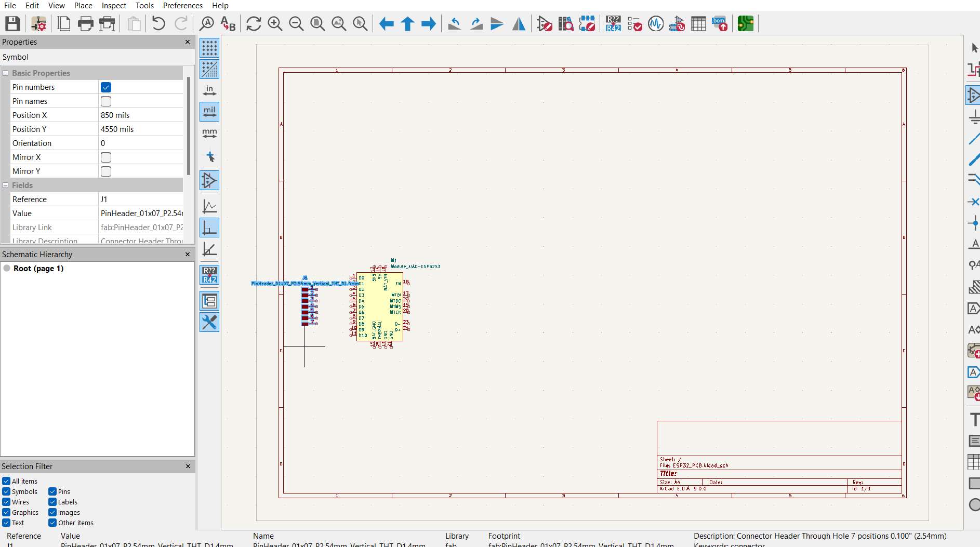This screenshot has width=980, height=547.
Task: Close the Properties panel
Action: pyautogui.click(x=188, y=42)
